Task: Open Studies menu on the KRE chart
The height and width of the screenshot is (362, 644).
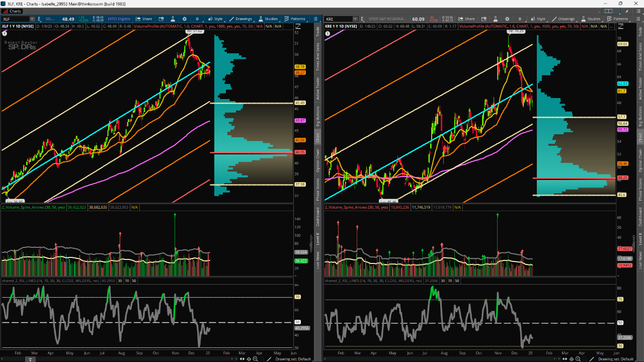Action: [x=591, y=19]
